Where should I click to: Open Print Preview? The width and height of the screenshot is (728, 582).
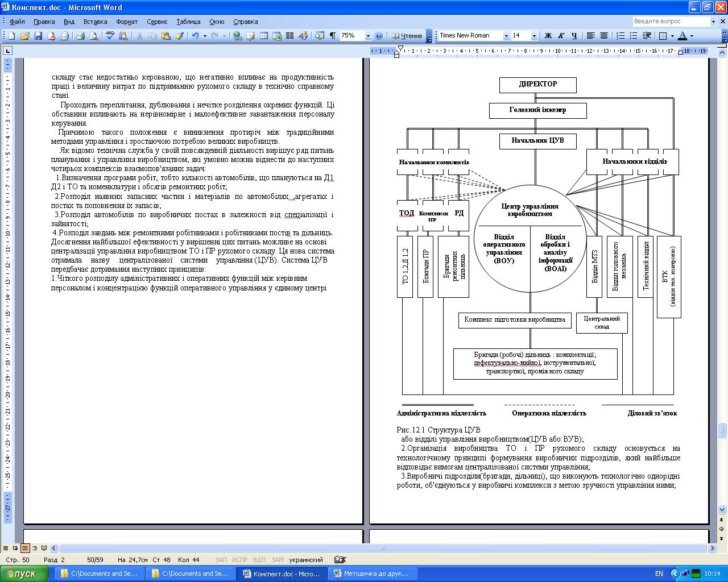click(93, 36)
